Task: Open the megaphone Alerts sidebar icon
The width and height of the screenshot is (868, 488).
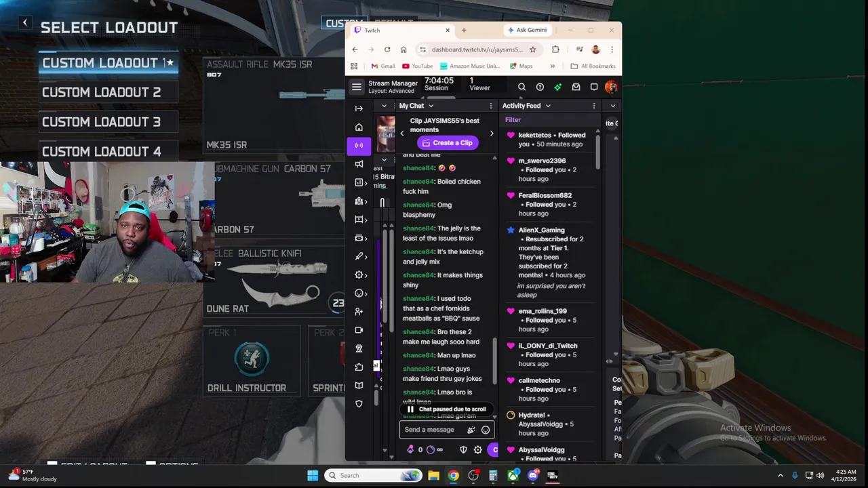Action: [359, 164]
